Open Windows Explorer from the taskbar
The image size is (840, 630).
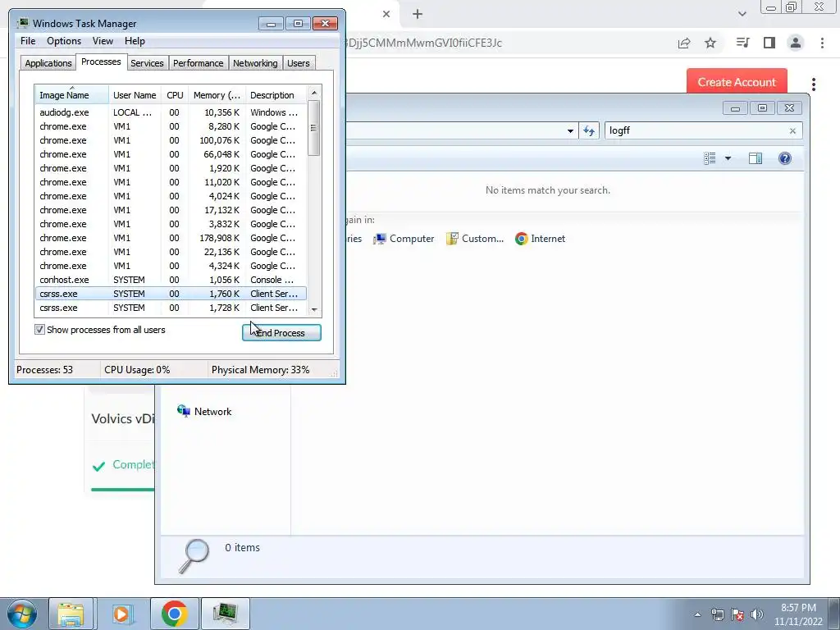[x=71, y=614]
